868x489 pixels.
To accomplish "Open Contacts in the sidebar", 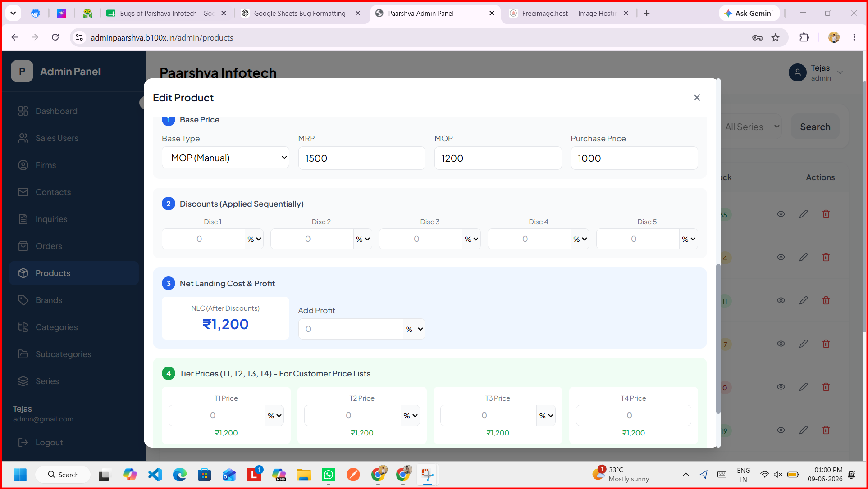I will [x=73, y=192].
